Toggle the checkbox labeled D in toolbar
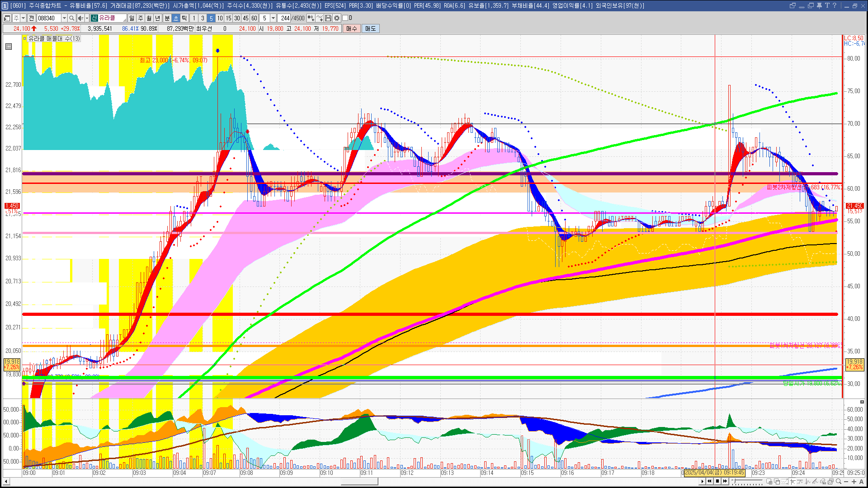 (x=345, y=18)
